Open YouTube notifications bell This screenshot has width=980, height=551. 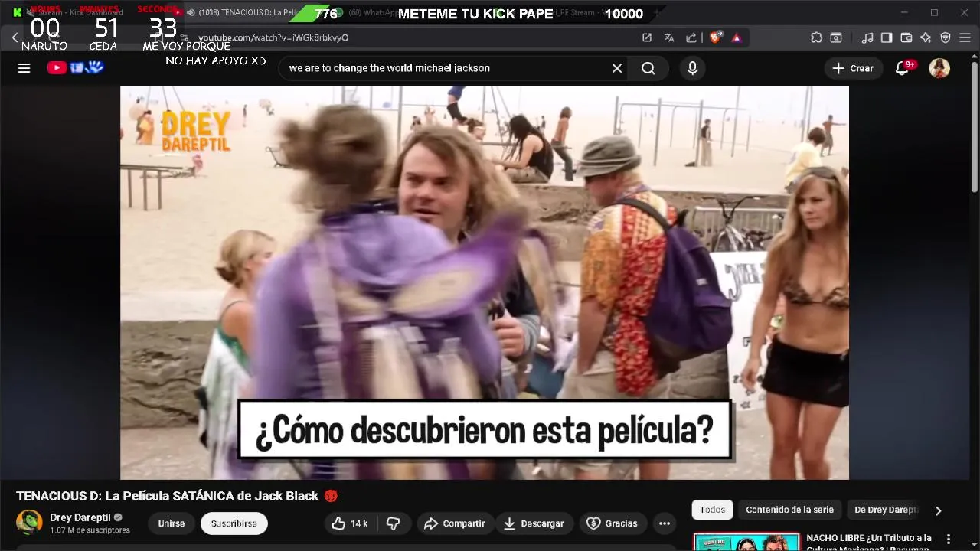[903, 68]
